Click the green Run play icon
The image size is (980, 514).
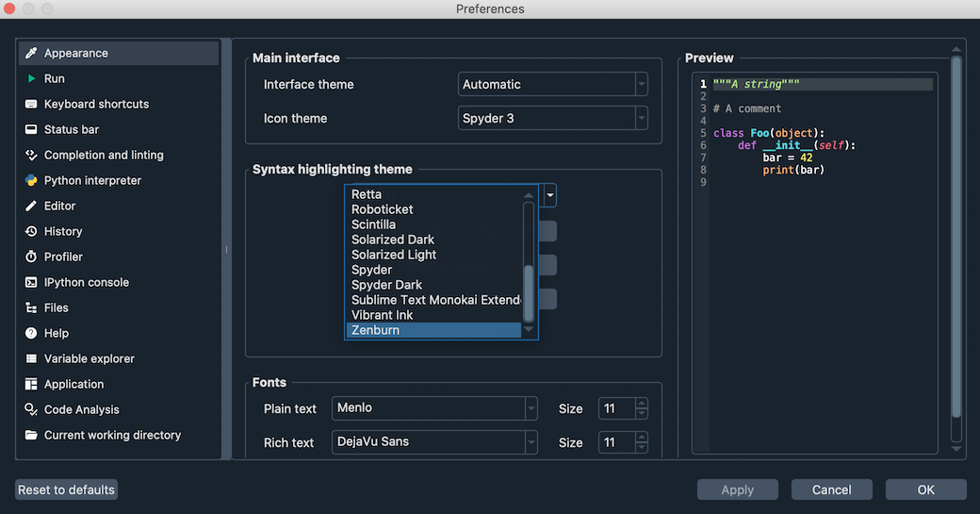click(x=31, y=79)
